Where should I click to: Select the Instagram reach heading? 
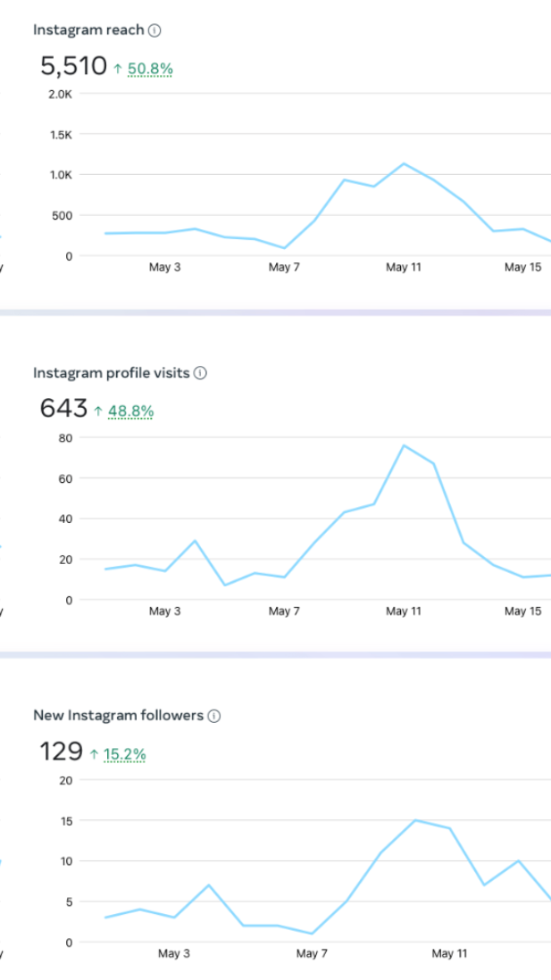coord(88,30)
